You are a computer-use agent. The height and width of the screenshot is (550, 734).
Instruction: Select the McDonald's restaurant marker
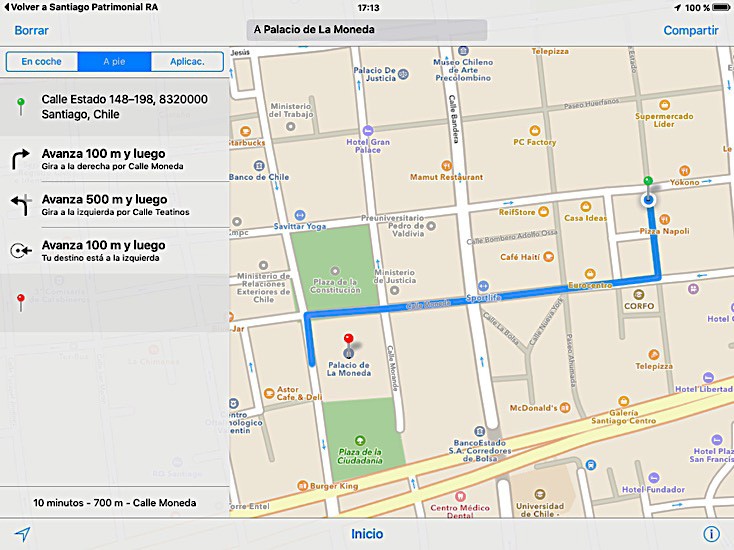566,407
